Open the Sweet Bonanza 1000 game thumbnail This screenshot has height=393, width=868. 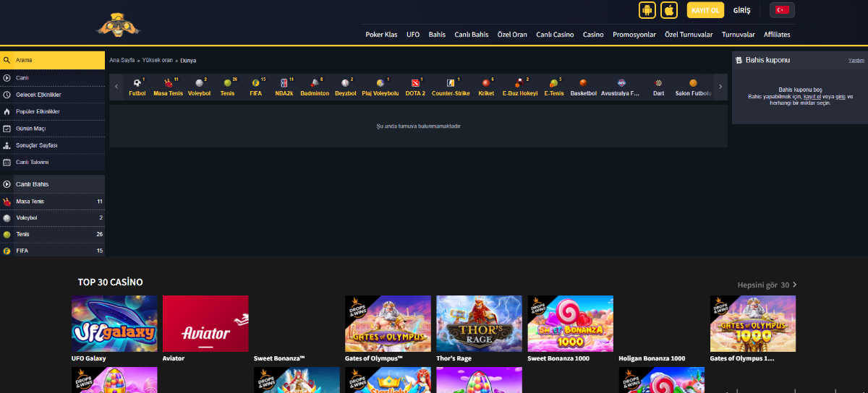[570, 324]
